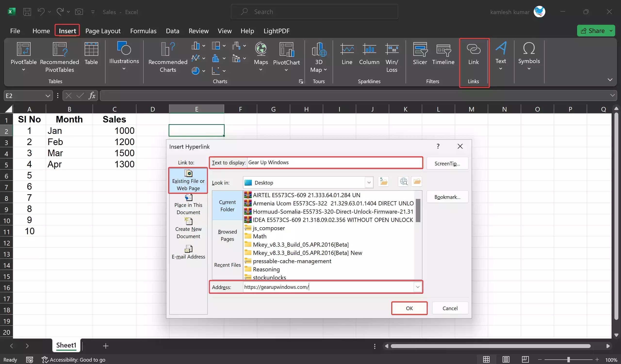Click the Browse the Web icon in the dialog
The width and height of the screenshot is (621, 364).
click(x=403, y=181)
